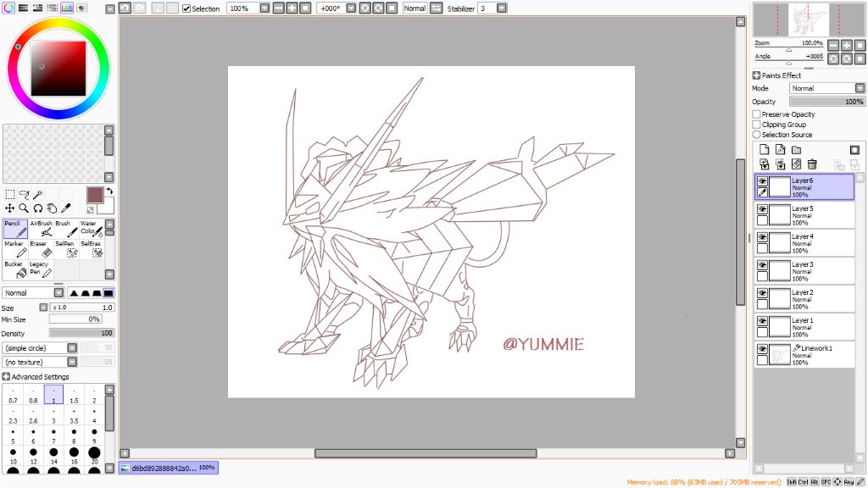Open the no texture dropdown
This screenshot has width=868, height=488.
tap(72, 362)
